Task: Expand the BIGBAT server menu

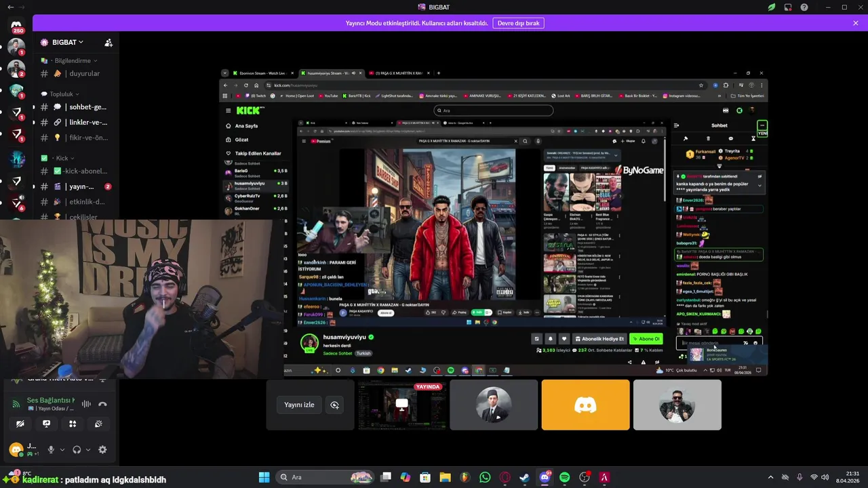Action: (68, 42)
